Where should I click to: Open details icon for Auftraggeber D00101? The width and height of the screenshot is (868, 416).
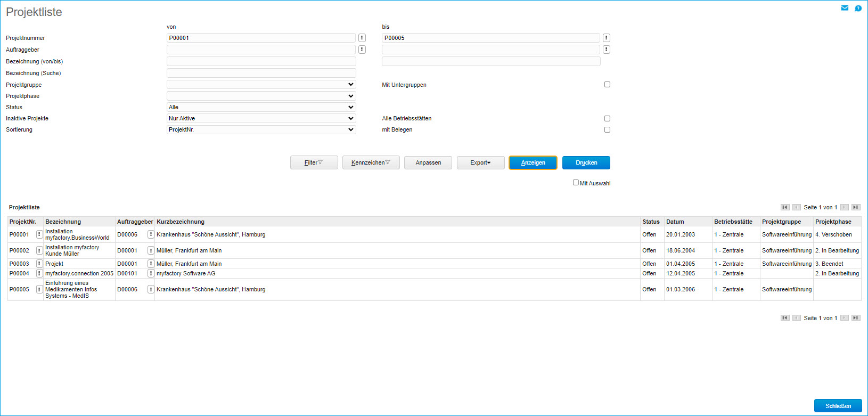point(151,273)
